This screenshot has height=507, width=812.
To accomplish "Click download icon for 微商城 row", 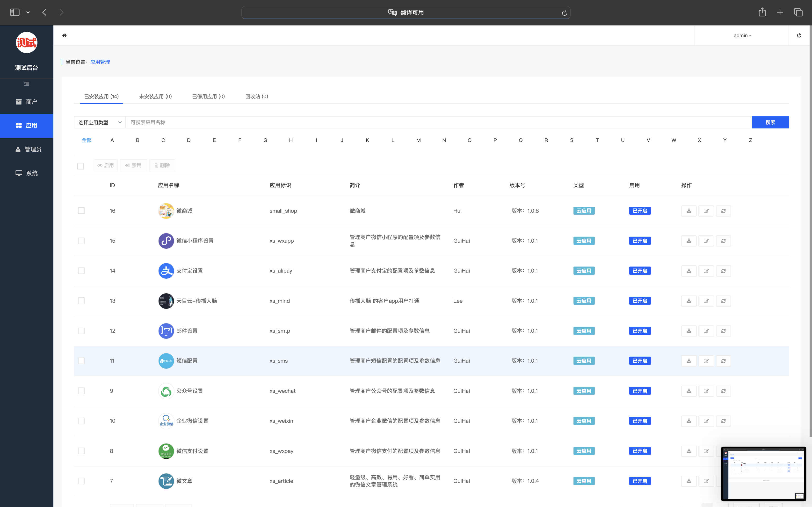I will 689,211.
